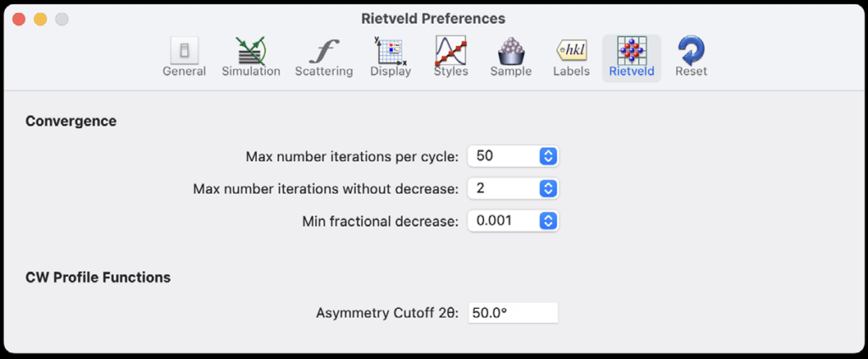
Task: Click the Reset toolbar icon
Action: [692, 53]
